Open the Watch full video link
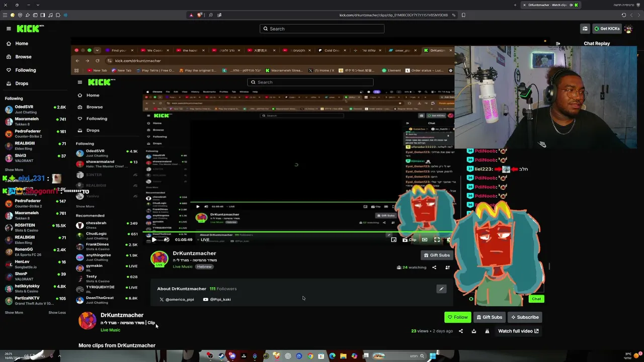This screenshot has height=362, width=644. pos(518,331)
